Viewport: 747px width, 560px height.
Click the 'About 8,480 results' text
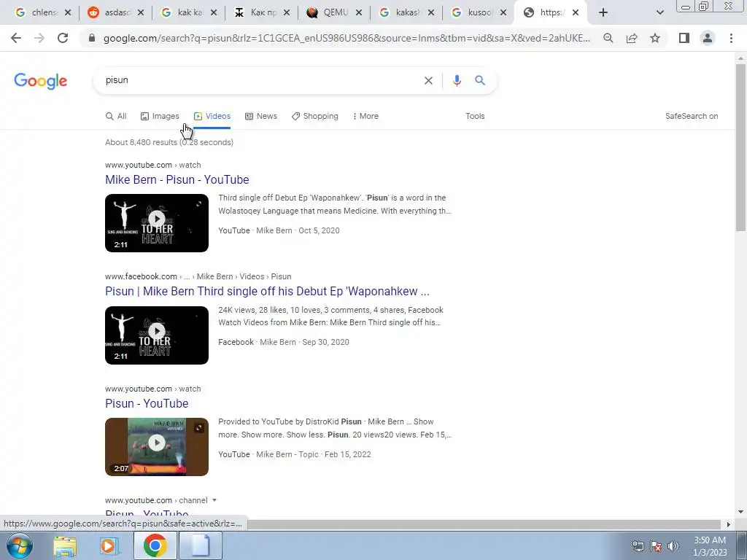[169, 142]
